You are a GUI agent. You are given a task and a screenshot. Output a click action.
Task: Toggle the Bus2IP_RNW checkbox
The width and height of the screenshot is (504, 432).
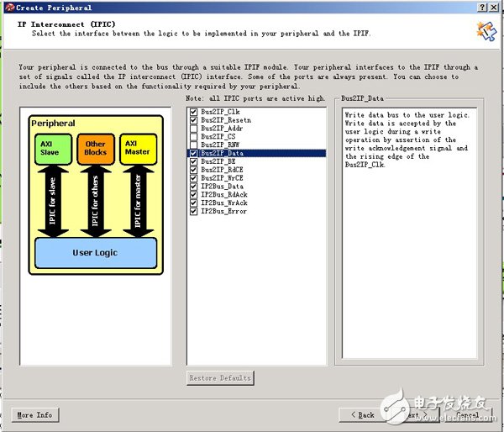click(194, 145)
